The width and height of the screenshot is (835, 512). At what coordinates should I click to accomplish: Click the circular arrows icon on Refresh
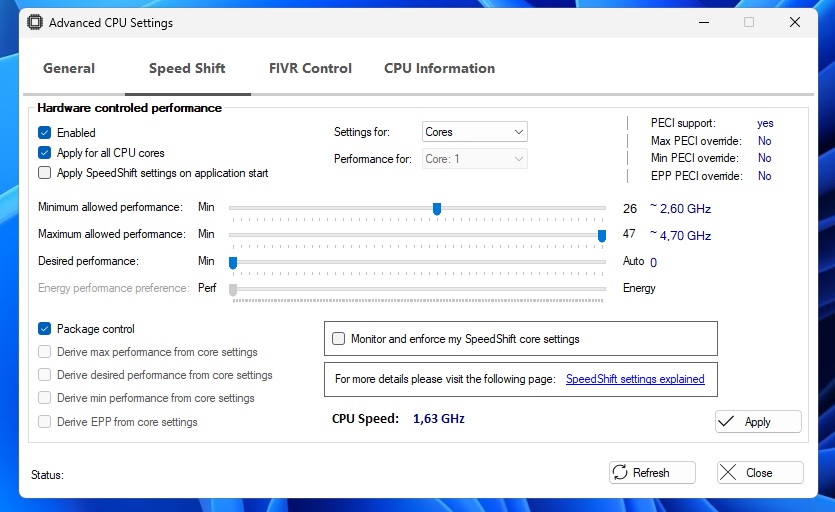[620, 472]
